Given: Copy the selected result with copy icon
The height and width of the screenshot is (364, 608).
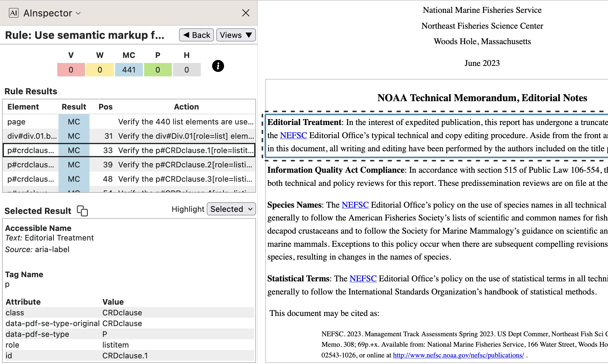Looking at the screenshot, I should [82, 211].
